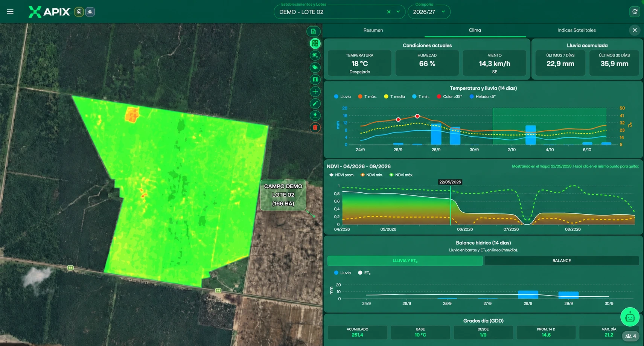Viewport: 644px width, 346px height.
Task: Click the tall rain bar at 28/9
Action: tap(436, 134)
